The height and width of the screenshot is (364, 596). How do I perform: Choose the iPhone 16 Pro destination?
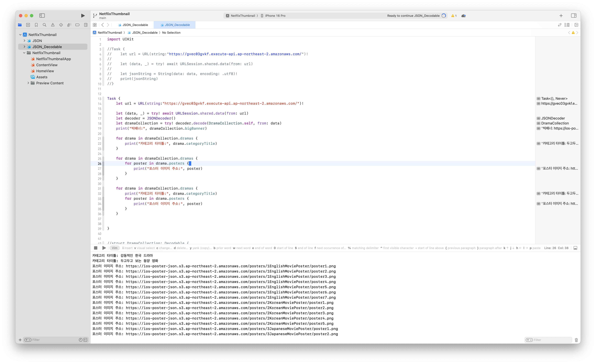pyautogui.click(x=275, y=16)
